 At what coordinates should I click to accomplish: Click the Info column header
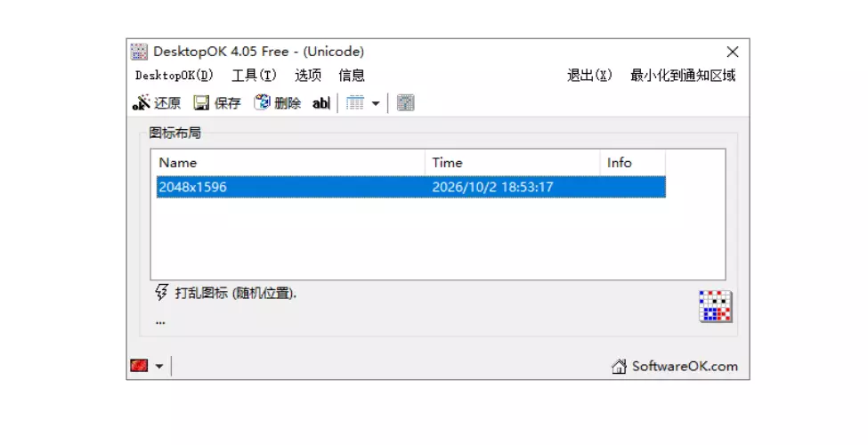click(633, 163)
